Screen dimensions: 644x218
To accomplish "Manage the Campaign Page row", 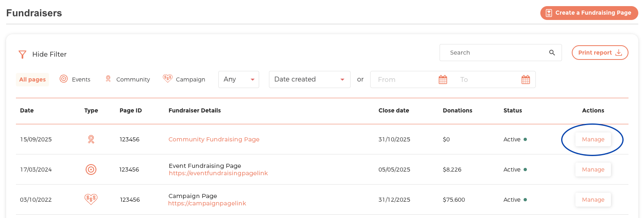I will (593, 200).
